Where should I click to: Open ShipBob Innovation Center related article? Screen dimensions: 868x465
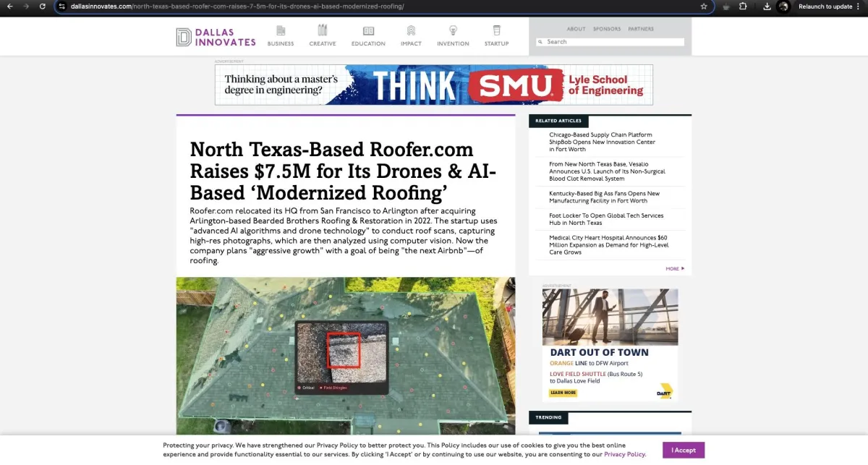coord(602,142)
